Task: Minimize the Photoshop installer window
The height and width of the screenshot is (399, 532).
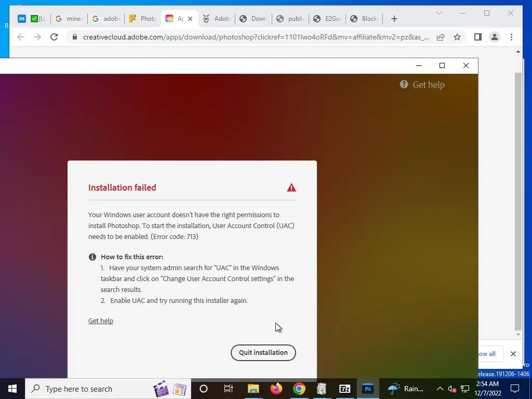Action: pyautogui.click(x=419, y=65)
